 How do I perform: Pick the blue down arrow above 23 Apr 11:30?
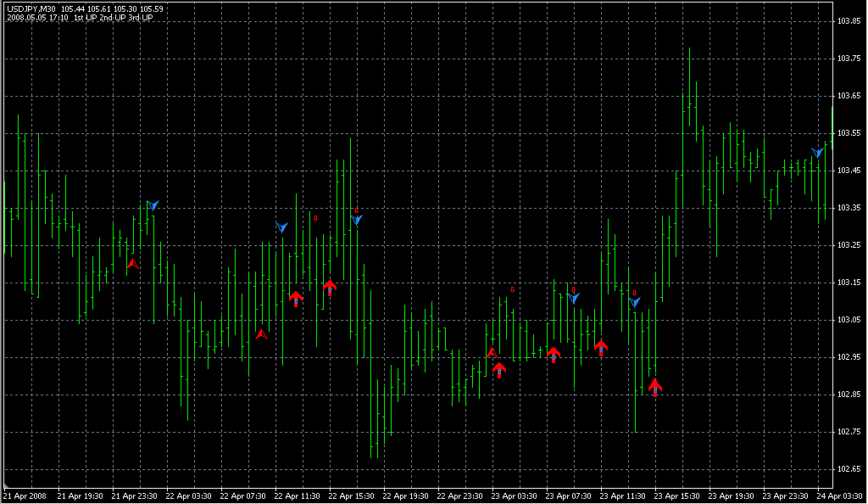[x=634, y=302]
